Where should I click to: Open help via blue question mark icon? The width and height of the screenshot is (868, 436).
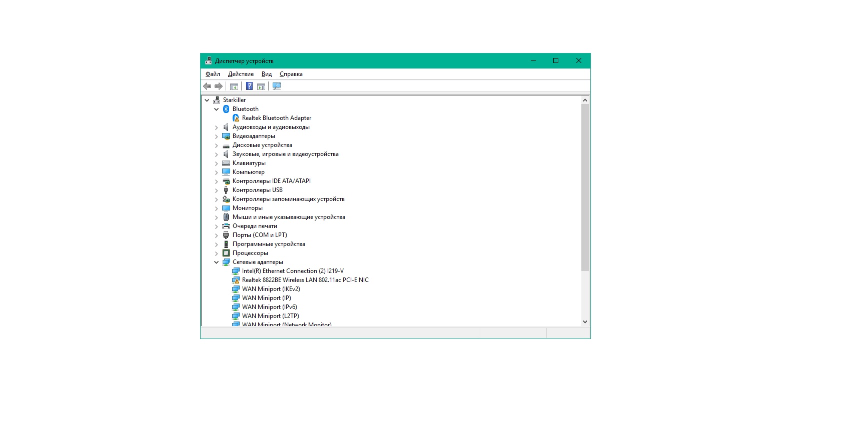click(249, 86)
